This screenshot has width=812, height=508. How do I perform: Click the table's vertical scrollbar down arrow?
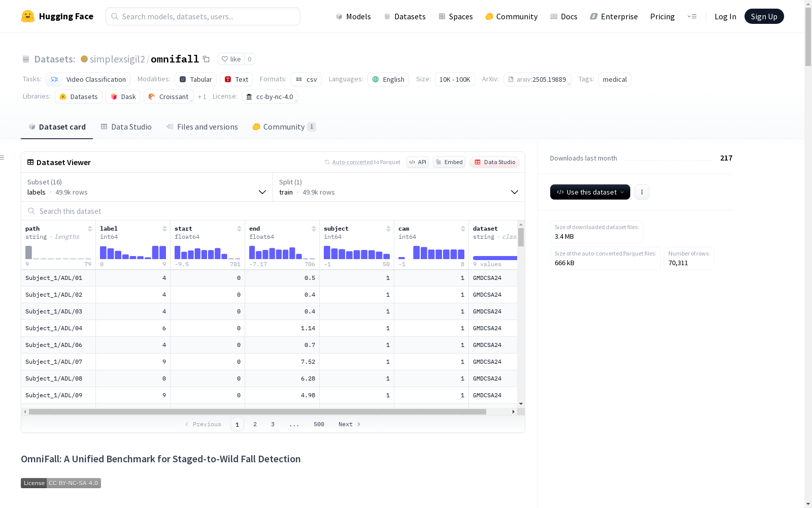[x=521, y=404]
